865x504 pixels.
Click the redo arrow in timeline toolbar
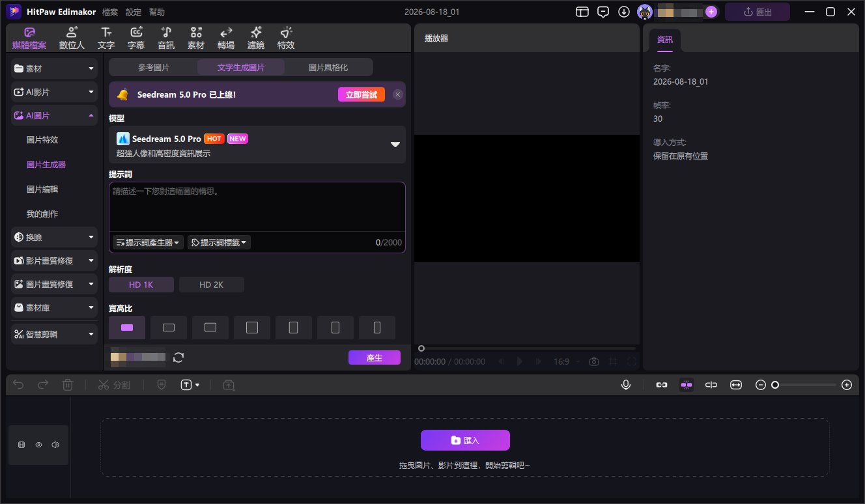[43, 385]
